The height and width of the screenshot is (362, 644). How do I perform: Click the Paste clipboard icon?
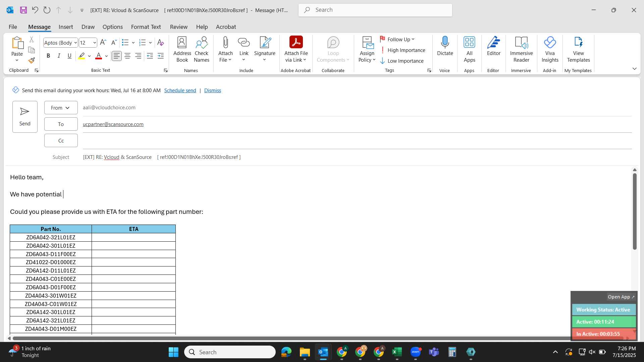click(x=17, y=43)
